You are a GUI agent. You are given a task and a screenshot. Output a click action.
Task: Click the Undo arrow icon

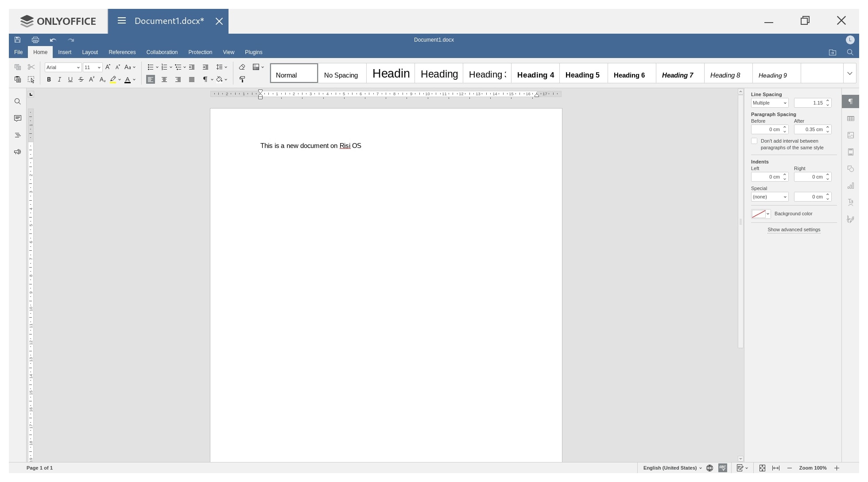[53, 40]
